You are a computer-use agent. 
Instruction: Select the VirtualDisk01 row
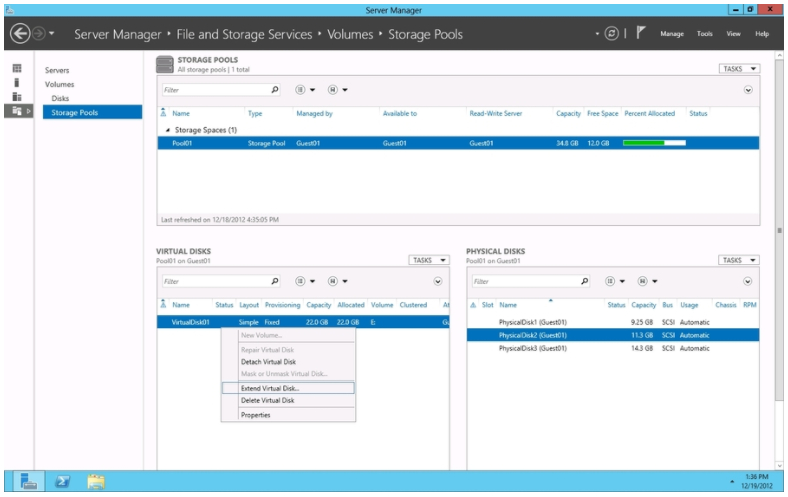click(303, 322)
